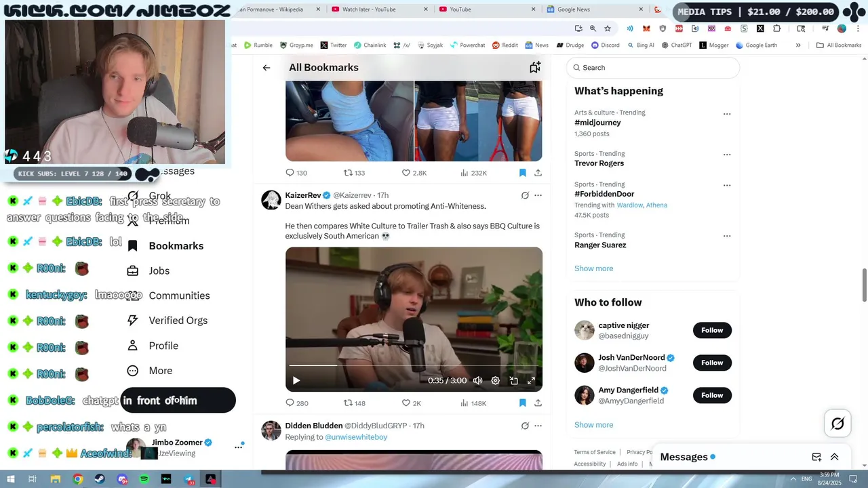The width and height of the screenshot is (868, 488).
Task: Open Spotify from the taskbar
Action: click(x=144, y=479)
